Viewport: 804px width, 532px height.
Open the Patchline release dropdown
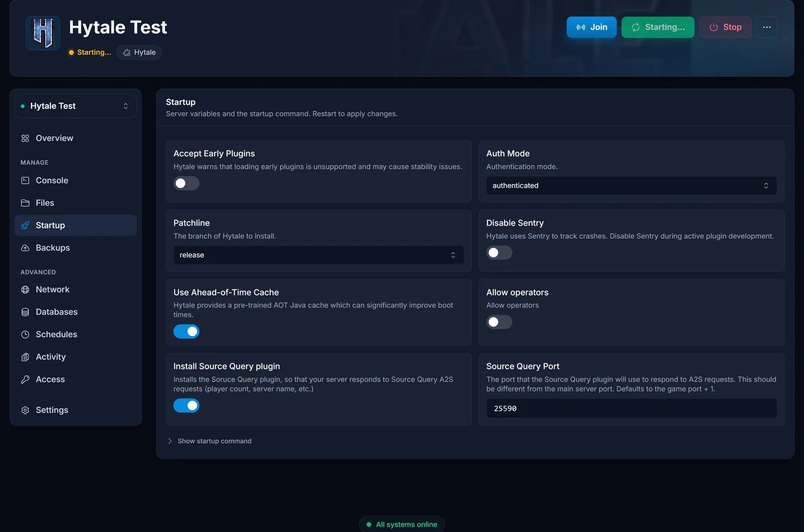click(319, 255)
